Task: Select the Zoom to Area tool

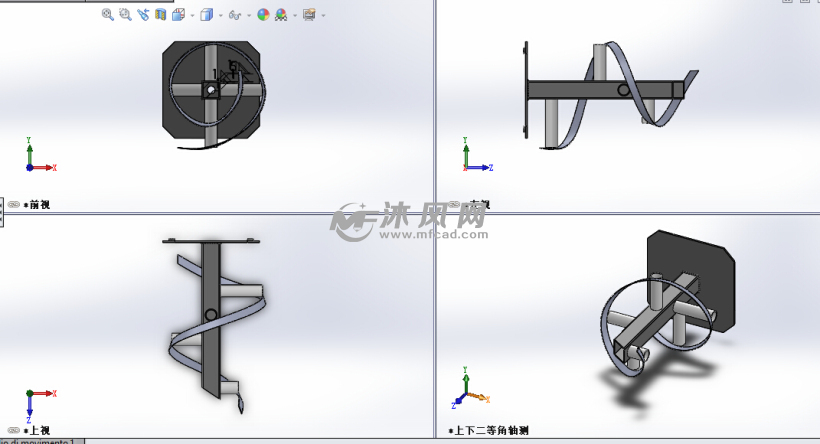Action: (125, 15)
